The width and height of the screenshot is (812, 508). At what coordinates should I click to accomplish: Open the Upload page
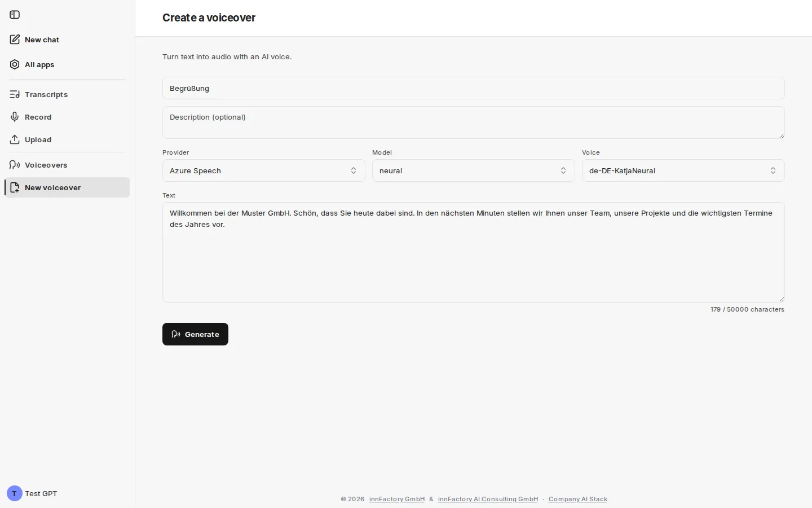[x=67, y=139]
